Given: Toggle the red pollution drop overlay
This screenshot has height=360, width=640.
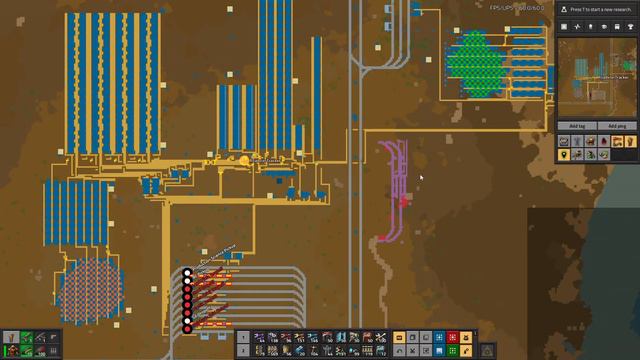Looking at the screenshot, I should (x=604, y=141).
